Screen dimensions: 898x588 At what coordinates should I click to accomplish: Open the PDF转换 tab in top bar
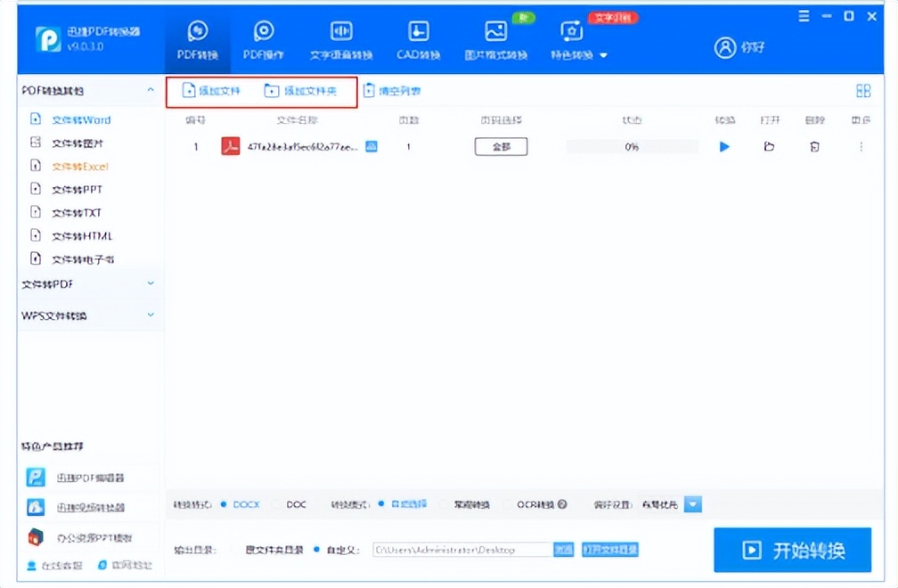coord(198,40)
